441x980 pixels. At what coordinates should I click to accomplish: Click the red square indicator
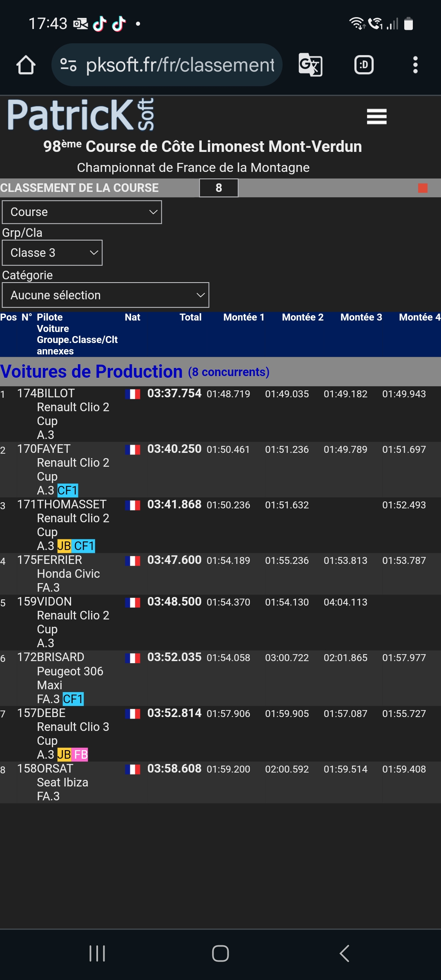423,188
